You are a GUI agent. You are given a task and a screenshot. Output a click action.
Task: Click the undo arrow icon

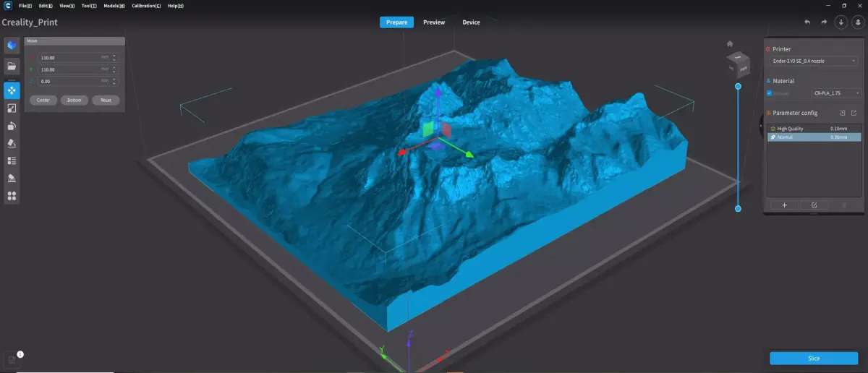coord(807,22)
